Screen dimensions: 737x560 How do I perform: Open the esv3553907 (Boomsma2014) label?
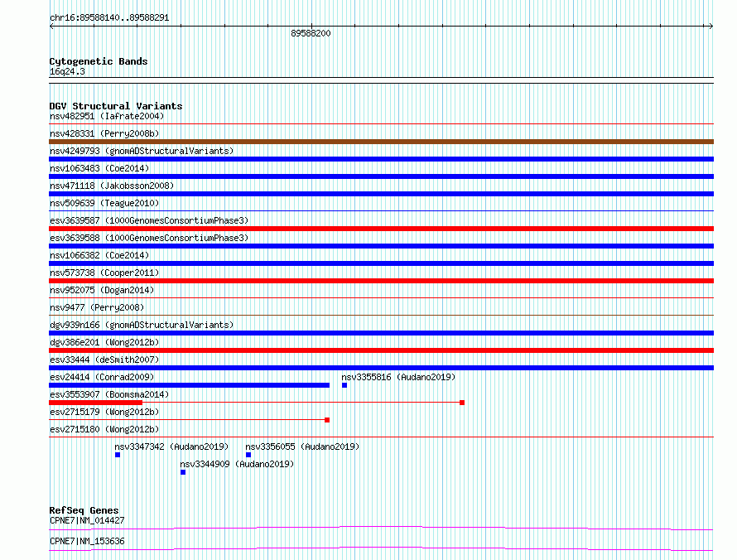(109, 394)
